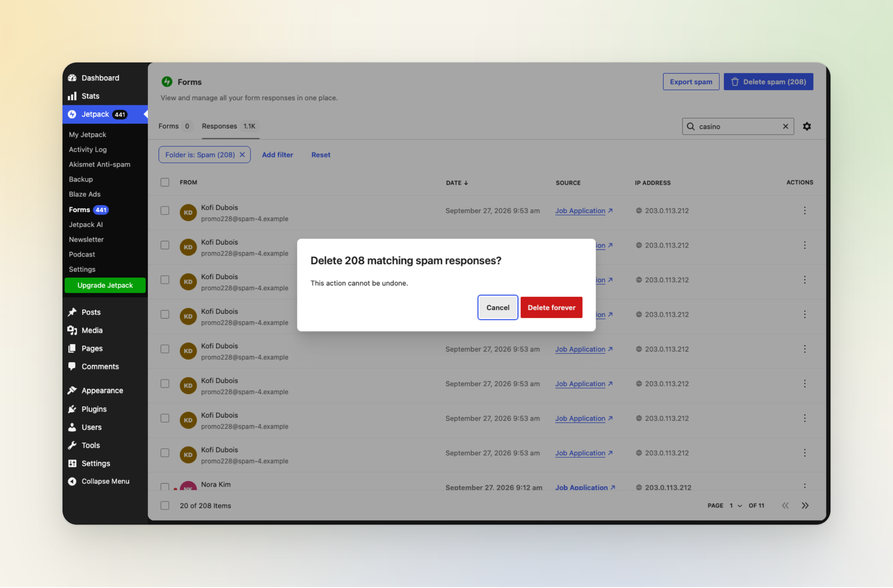Click Delete spam (208) button
Image resolution: width=893 pixels, height=588 pixels.
768,82
